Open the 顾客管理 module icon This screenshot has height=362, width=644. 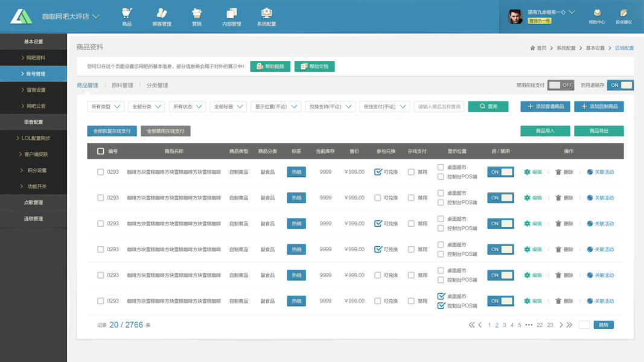162,17
